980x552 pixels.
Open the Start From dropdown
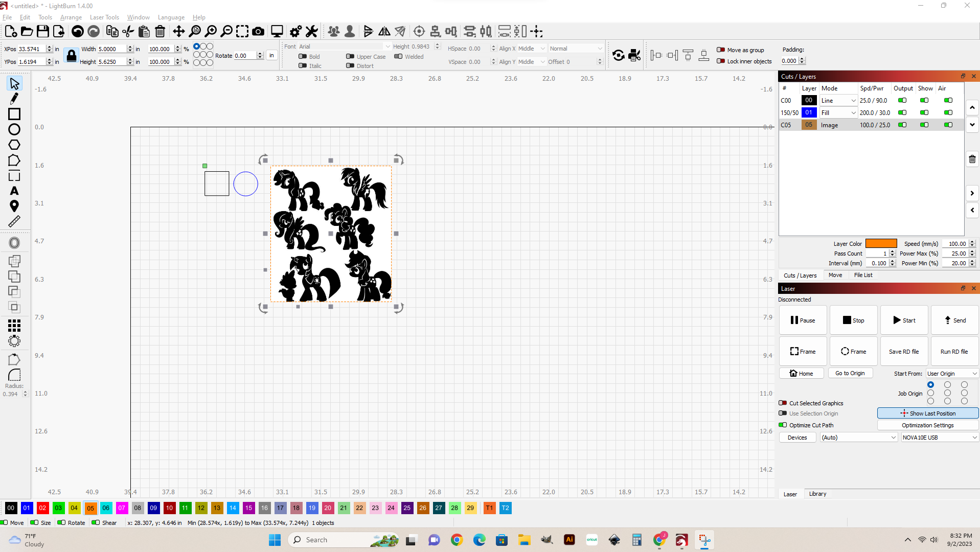(x=951, y=373)
